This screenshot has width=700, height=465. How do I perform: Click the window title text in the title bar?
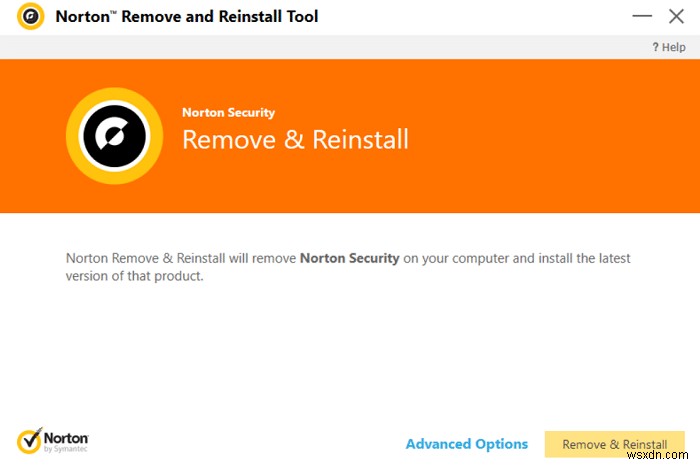(x=187, y=17)
